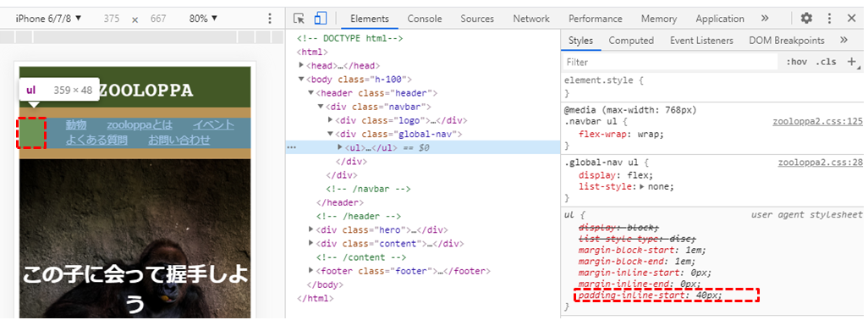
Task: Close the DevTools panel
Action: pos(851,19)
